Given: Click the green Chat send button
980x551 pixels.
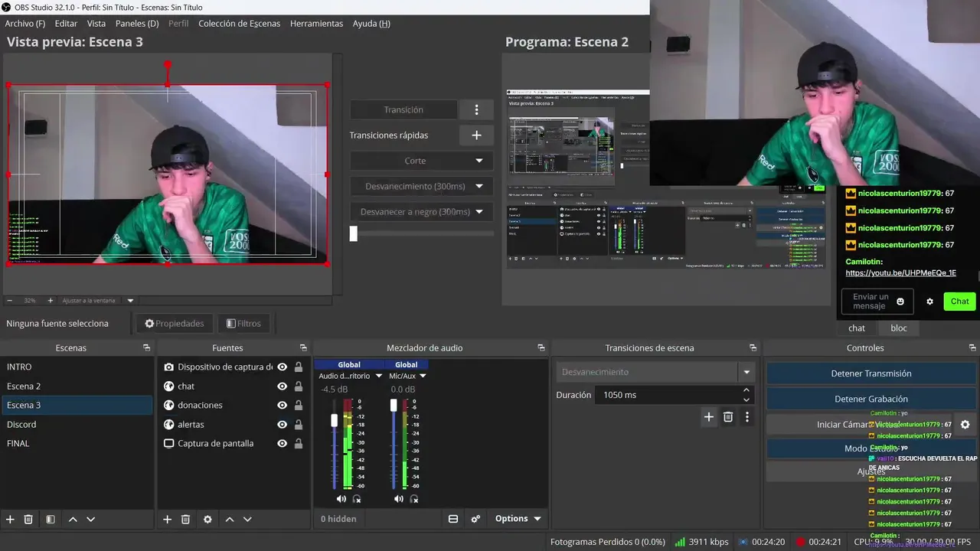Looking at the screenshot, I should coord(960,302).
